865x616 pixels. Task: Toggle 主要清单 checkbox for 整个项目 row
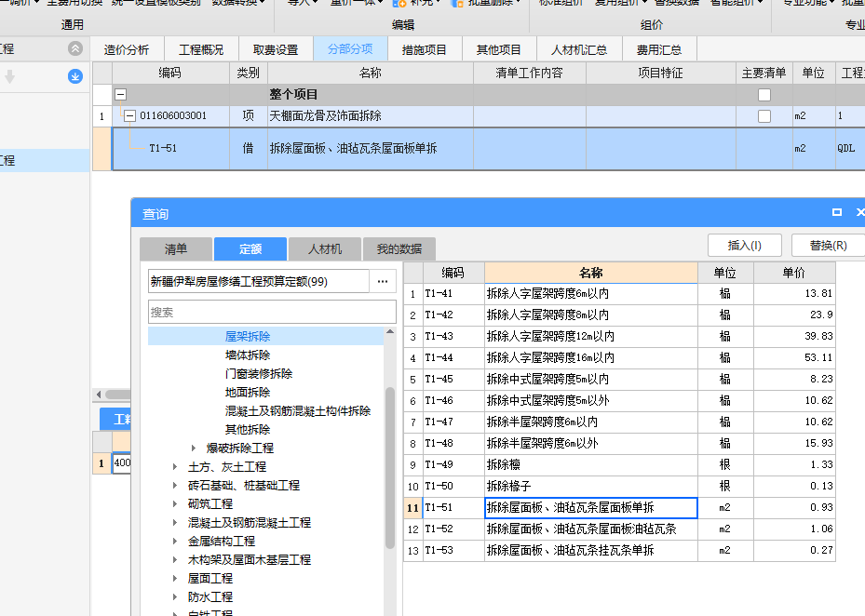(x=764, y=95)
